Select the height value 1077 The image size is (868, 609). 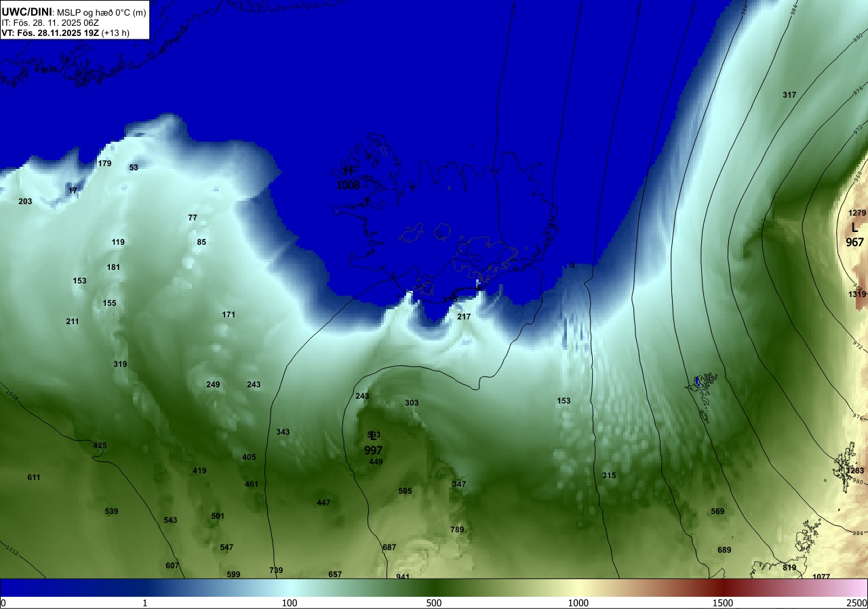tap(821, 576)
